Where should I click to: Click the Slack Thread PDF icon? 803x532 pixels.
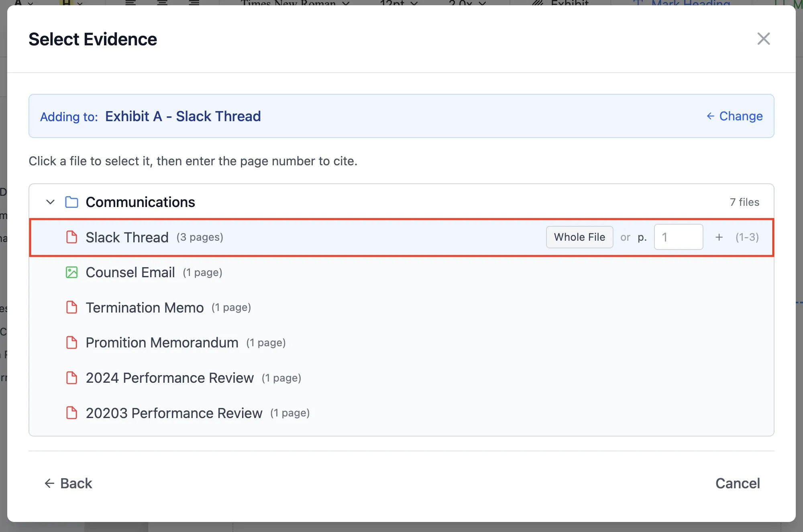(x=71, y=237)
